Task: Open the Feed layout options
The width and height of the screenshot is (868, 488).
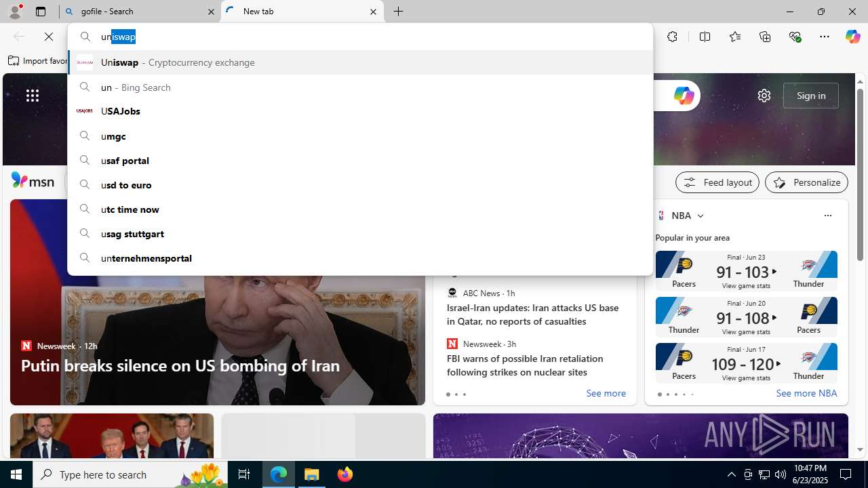Action: coord(717,182)
